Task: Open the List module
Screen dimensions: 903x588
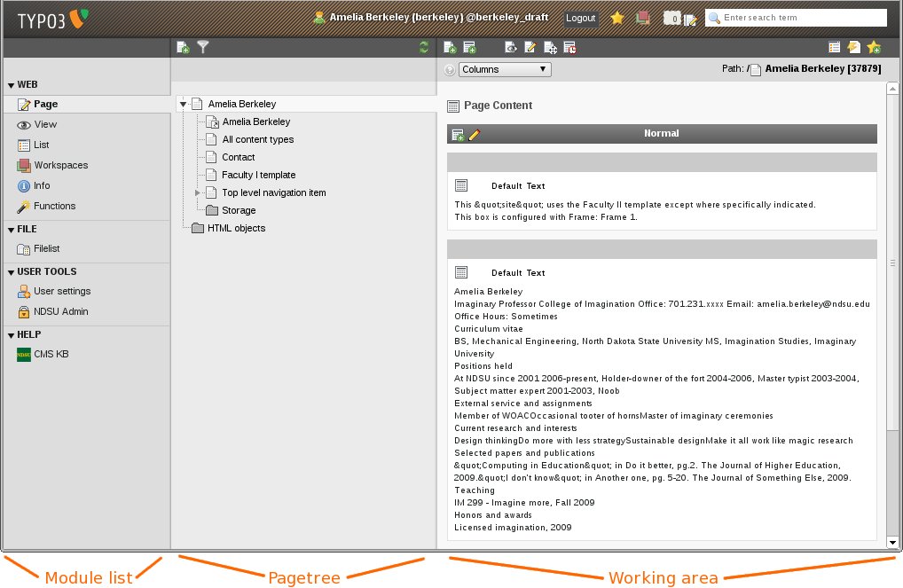Action: (41, 145)
